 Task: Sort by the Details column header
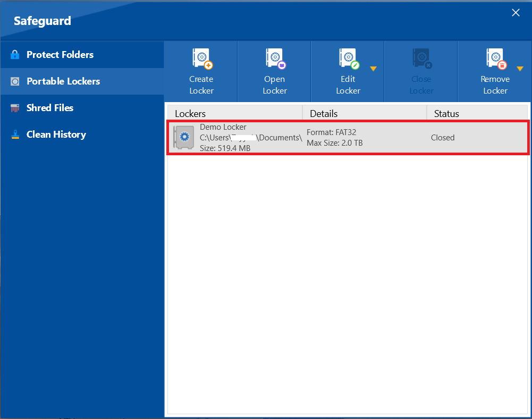pyautogui.click(x=365, y=113)
